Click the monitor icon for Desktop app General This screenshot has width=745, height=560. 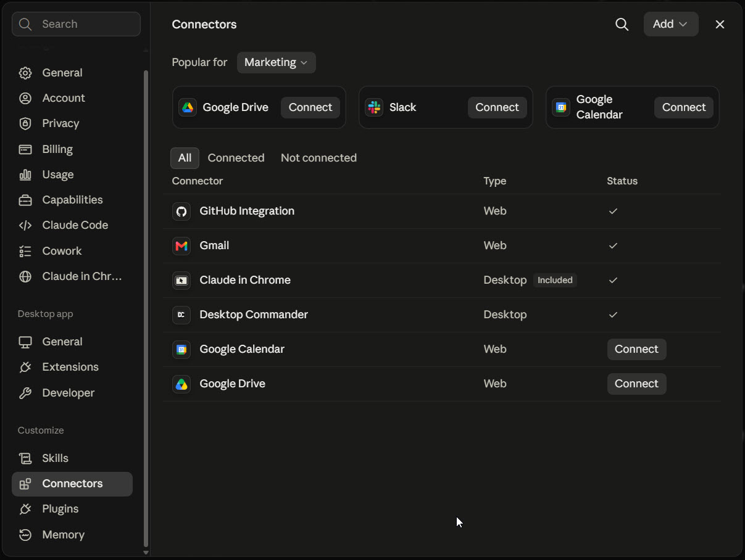point(25,342)
